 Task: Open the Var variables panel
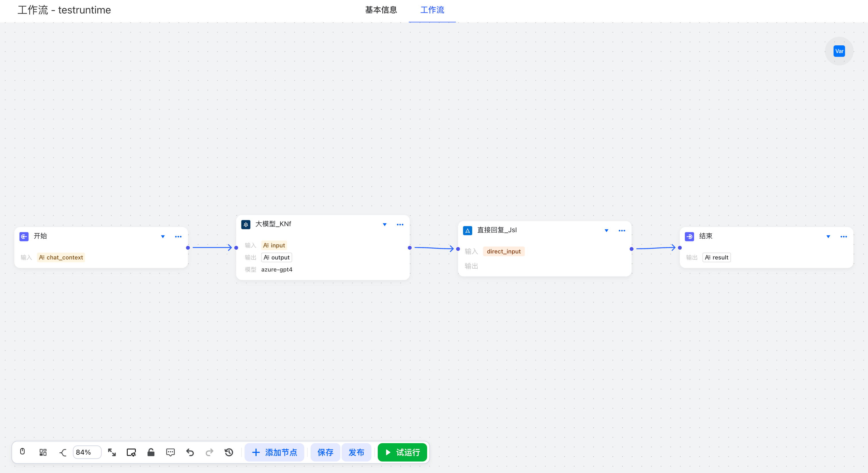[x=839, y=51]
